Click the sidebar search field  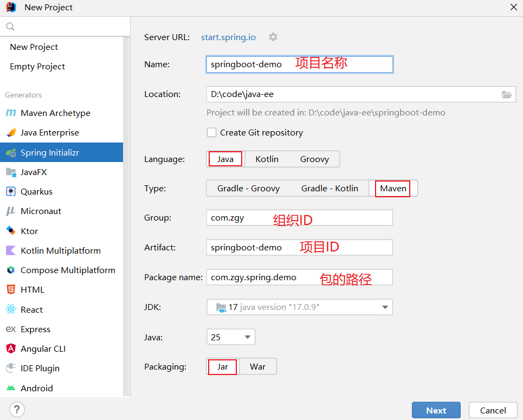tap(65, 27)
